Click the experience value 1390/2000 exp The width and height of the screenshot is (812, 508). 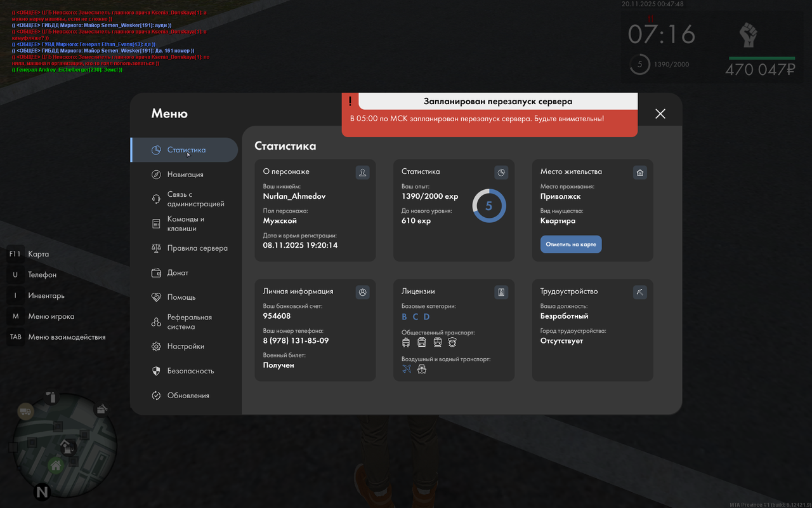(x=430, y=196)
